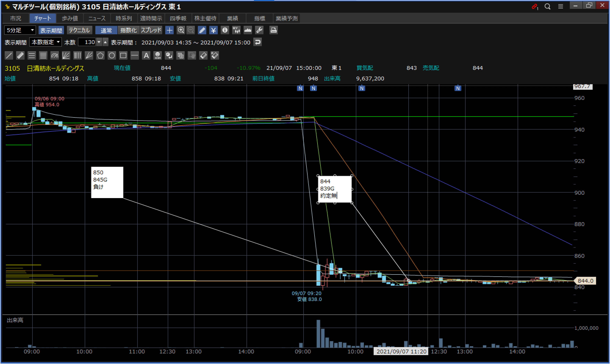Select the trend line drawing tool
Image resolution: width=610 pixels, height=364 pixels.
click(9, 56)
